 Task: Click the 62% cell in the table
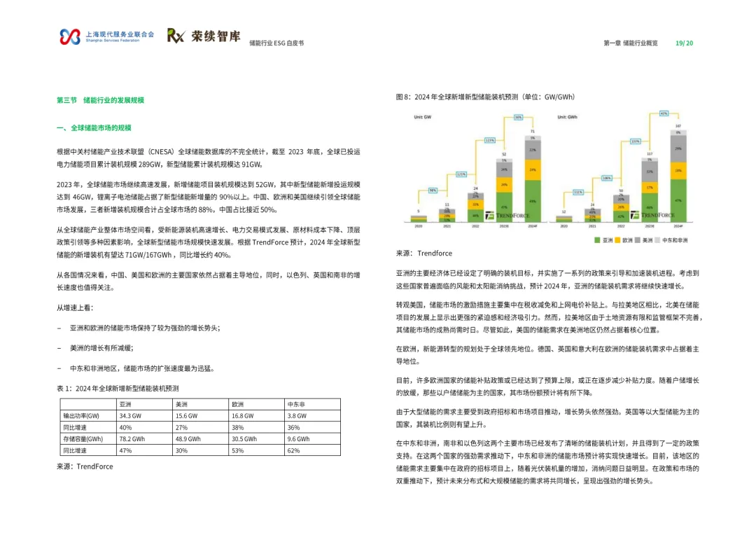point(293,450)
